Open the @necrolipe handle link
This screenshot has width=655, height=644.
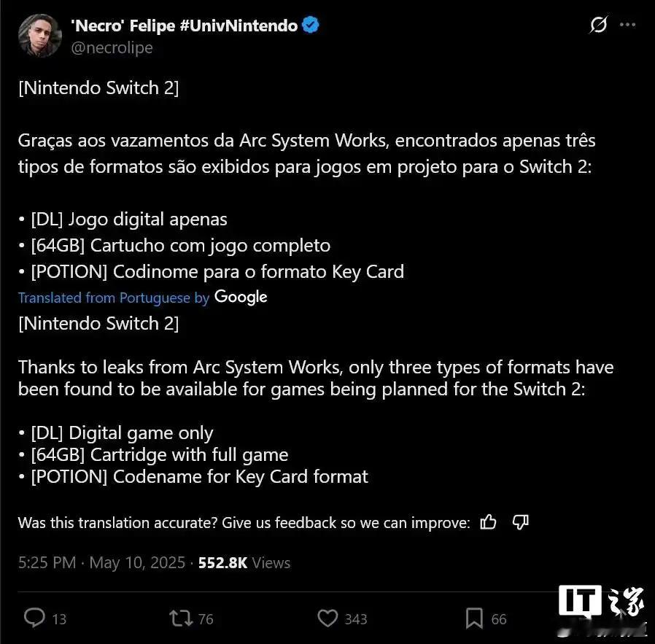pyautogui.click(x=112, y=47)
